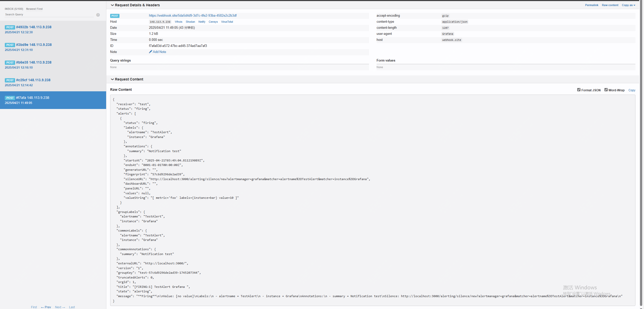Click the POST method badge beside webhook URL
644x309 pixels.
point(115,16)
